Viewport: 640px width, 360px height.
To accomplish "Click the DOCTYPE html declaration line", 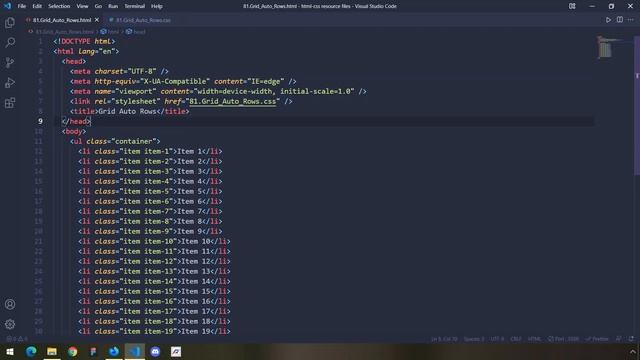I will pyautogui.click(x=84, y=41).
